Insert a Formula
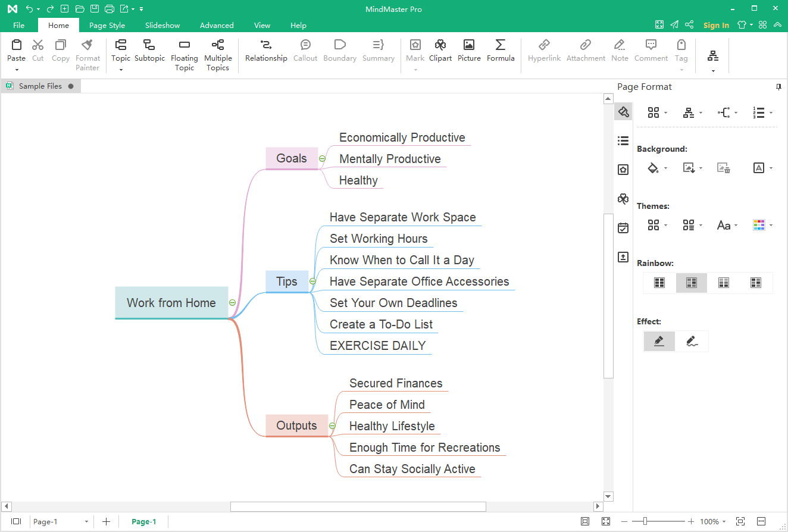 click(500, 51)
